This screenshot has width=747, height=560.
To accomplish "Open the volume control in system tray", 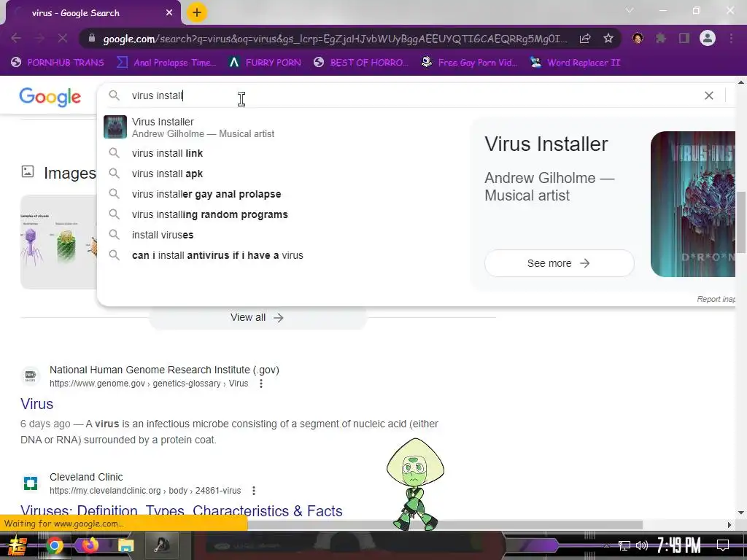I will coord(642,545).
